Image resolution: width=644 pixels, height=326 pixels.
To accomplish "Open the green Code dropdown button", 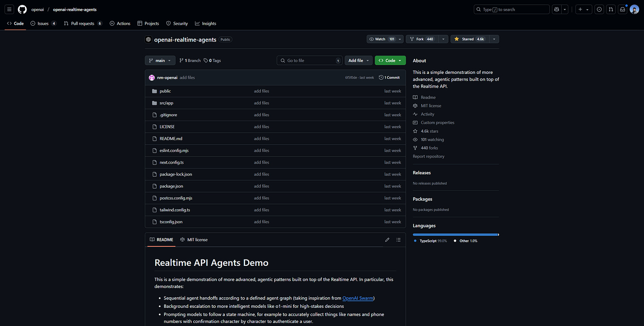I will [390, 61].
